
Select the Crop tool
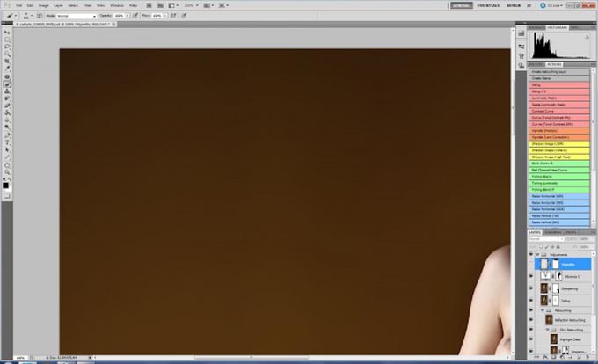[x=7, y=62]
